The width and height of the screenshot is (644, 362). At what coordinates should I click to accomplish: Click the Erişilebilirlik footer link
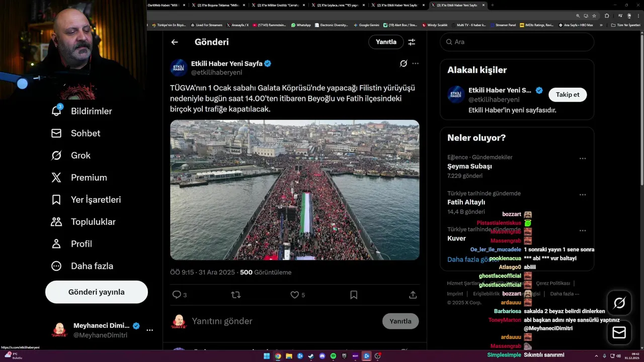[x=486, y=294]
